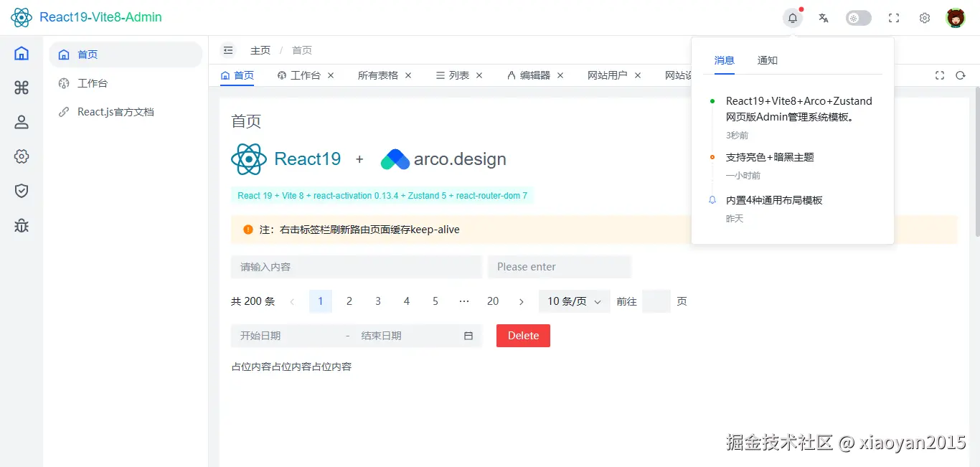
Task: Open the 10 条/页 page size dropdown
Action: tap(575, 301)
